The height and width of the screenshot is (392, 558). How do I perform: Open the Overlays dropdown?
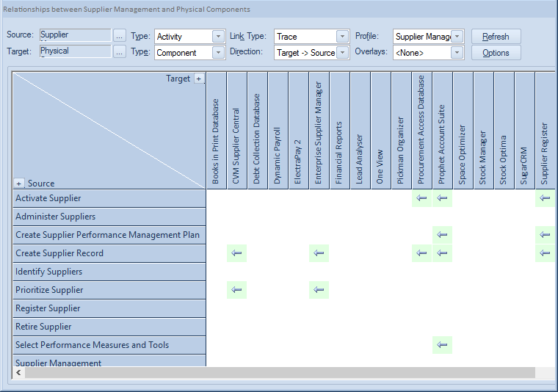pos(457,53)
